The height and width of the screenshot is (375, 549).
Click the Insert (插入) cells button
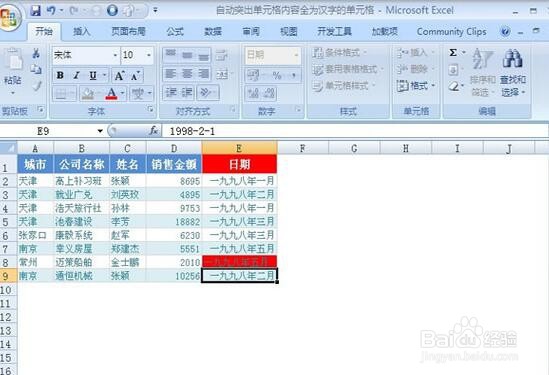pos(415,53)
